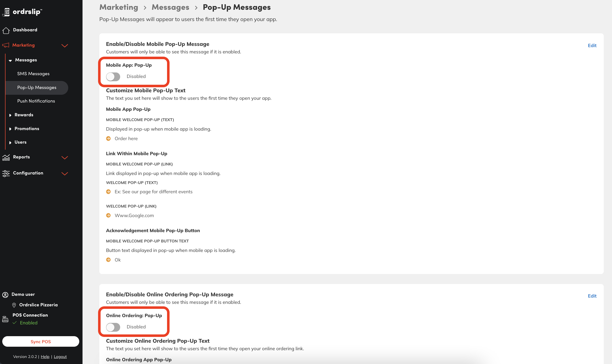Click the ordrslip logo icon
Screen dimensions: 612x364
pyautogui.click(x=6, y=12)
